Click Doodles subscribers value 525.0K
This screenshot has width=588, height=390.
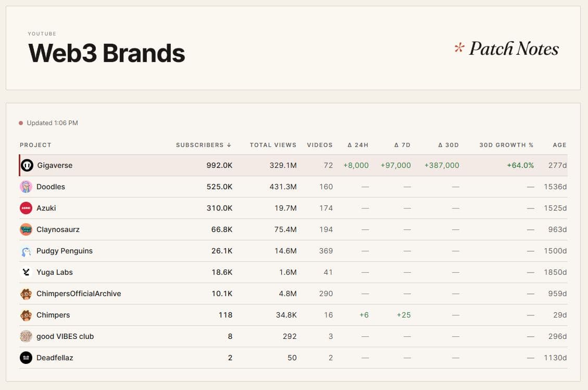[x=219, y=187]
